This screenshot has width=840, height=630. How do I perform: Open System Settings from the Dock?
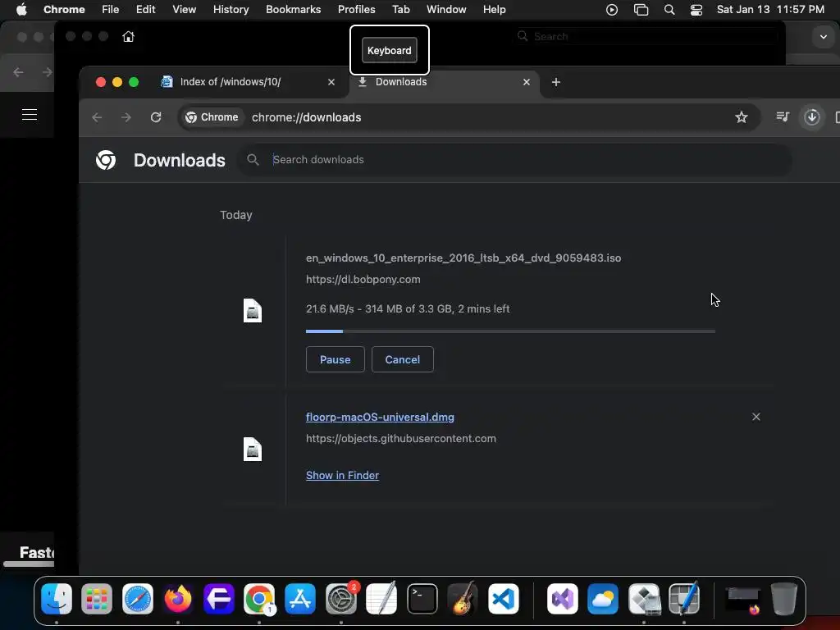tap(340, 598)
